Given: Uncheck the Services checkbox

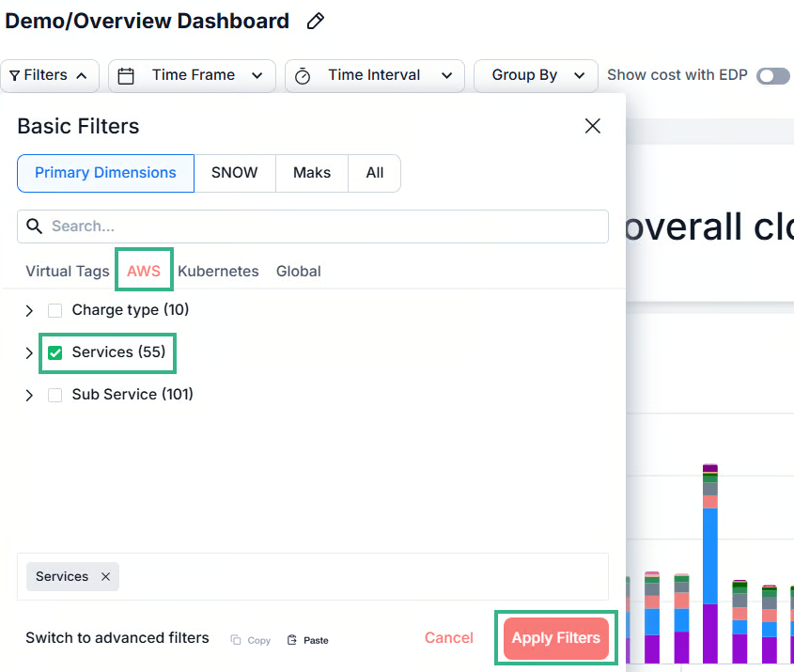Looking at the screenshot, I should pyautogui.click(x=55, y=353).
